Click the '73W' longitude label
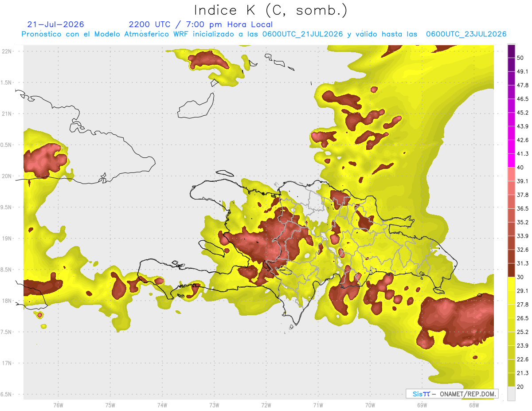This screenshot has width=532, height=411. pos(214,405)
